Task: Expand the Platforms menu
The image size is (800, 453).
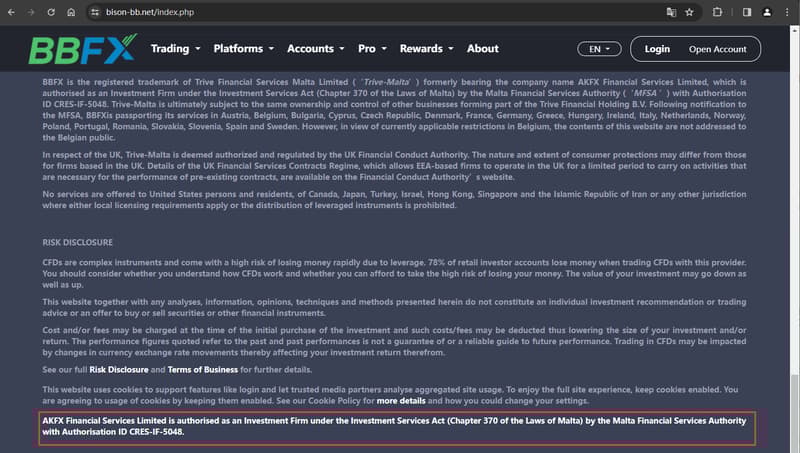Action: [x=244, y=48]
